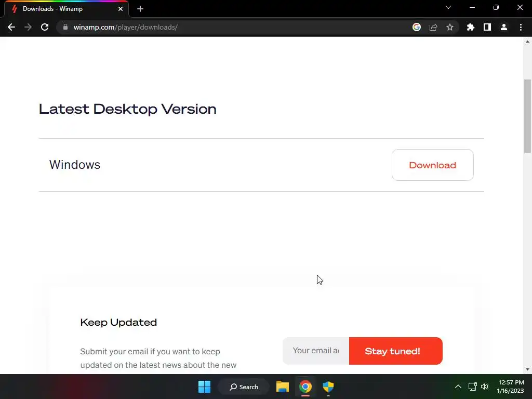Open Windows Security shield app in taskbar

point(328,387)
